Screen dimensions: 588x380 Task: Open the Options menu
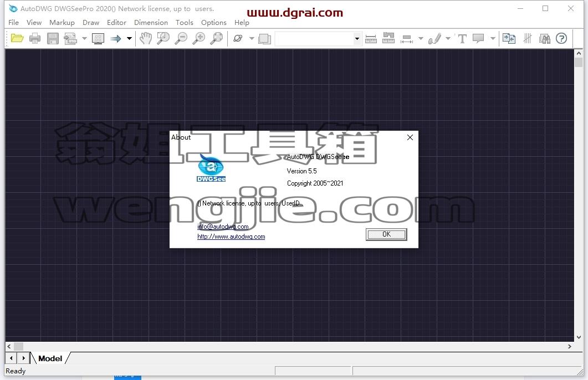[x=214, y=23]
